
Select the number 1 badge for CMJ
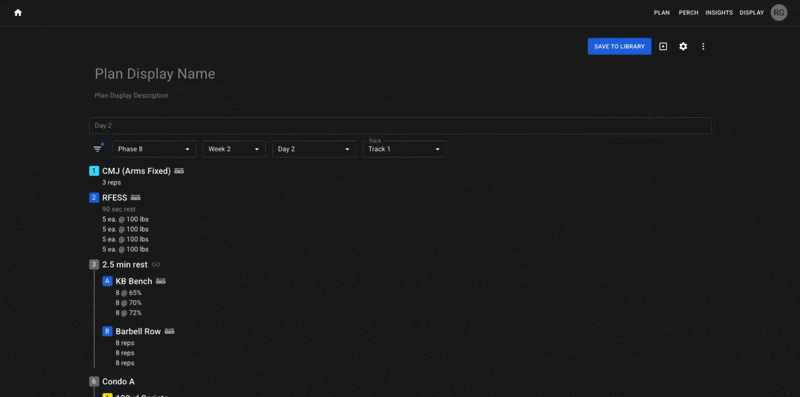94,171
